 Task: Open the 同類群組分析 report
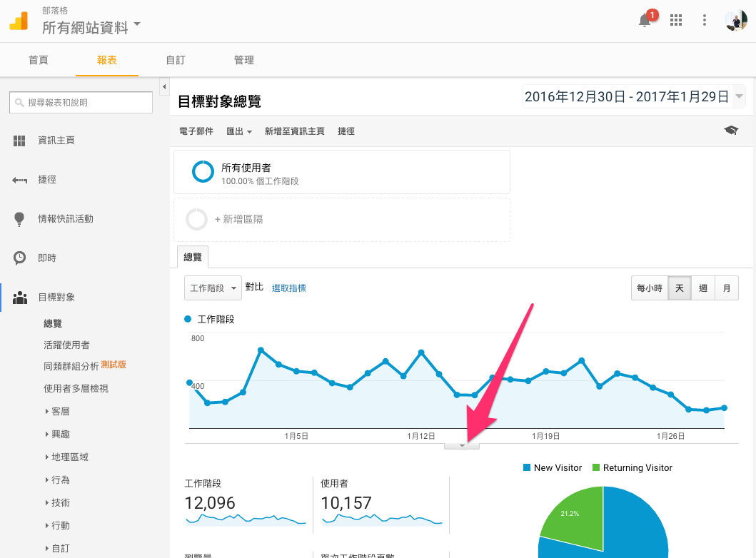71,366
